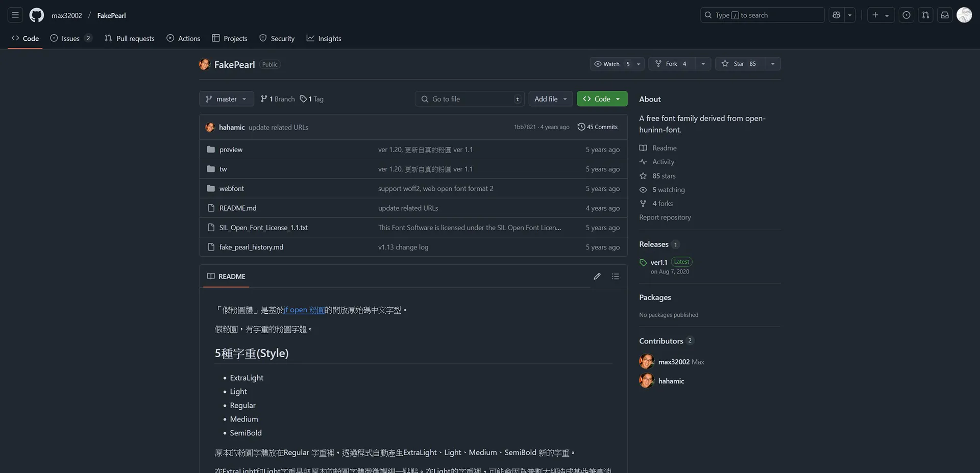This screenshot has width=980, height=473.
Task: Open 'v1.13 change log' commit message
Action: 403,247
